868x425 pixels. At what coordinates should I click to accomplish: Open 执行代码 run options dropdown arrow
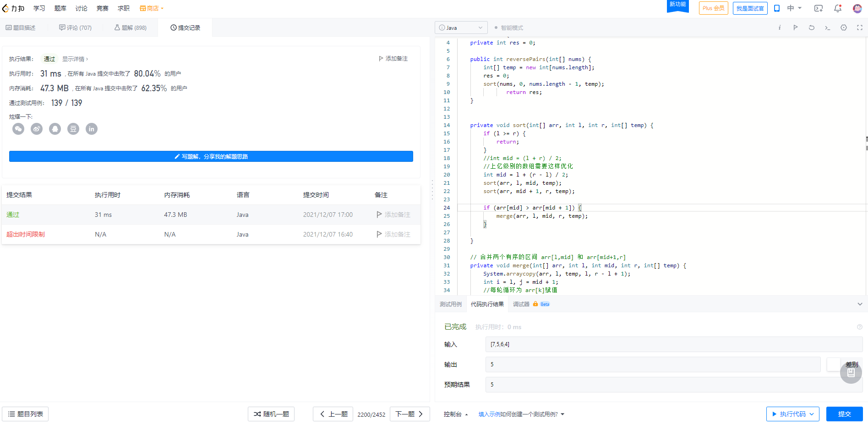(812, 414)
